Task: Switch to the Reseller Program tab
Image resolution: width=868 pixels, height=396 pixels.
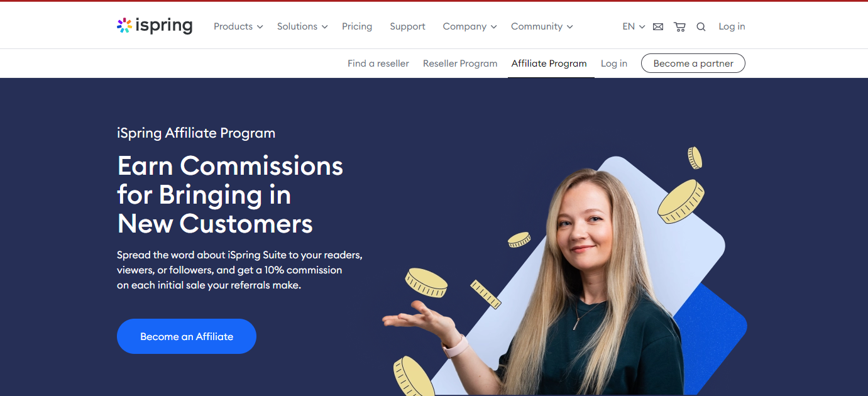Action: (460, 63)
